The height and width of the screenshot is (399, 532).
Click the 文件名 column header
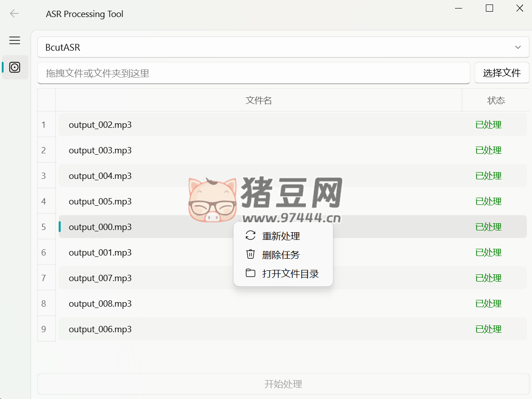(x=258, y=100)
